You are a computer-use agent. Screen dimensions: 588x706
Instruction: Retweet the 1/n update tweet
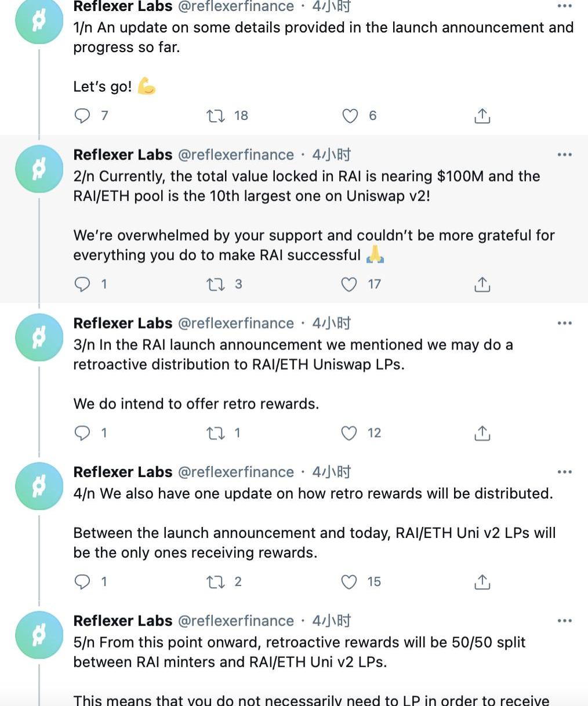[x=216, y=116]
